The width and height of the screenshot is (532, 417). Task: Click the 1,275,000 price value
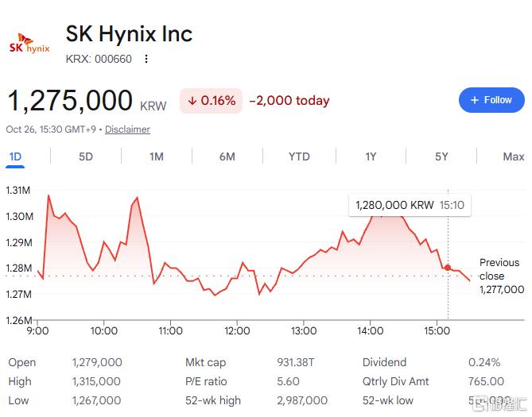click(x=69, y=100)
